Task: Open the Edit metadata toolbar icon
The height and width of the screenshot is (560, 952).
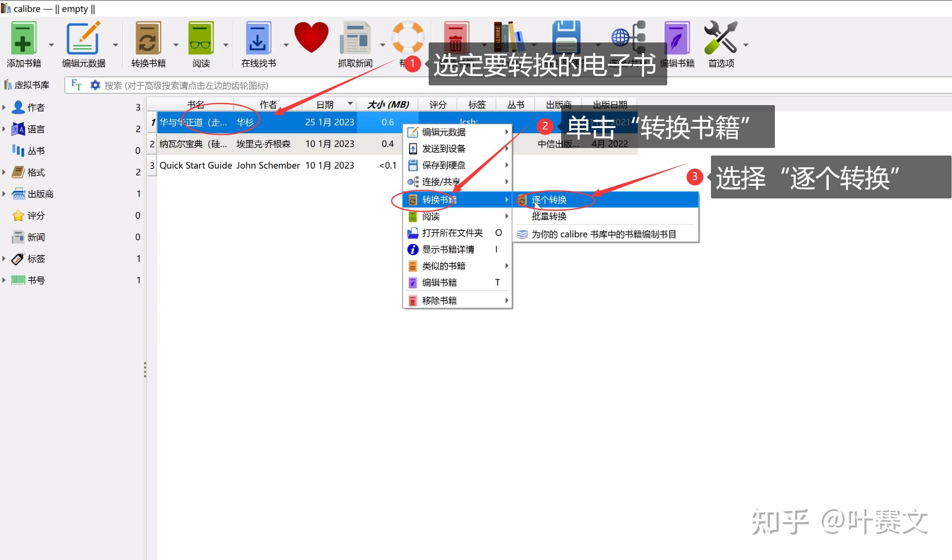Action: [83, 38]
